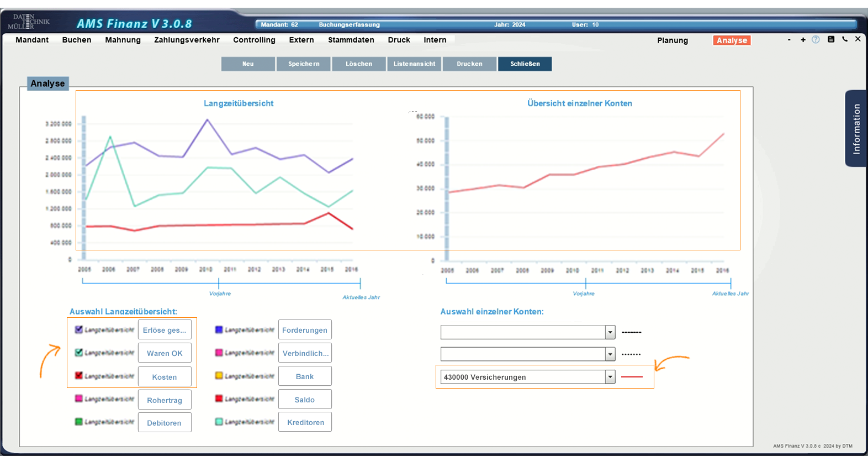Click the phone handset icon

point(845,39)
